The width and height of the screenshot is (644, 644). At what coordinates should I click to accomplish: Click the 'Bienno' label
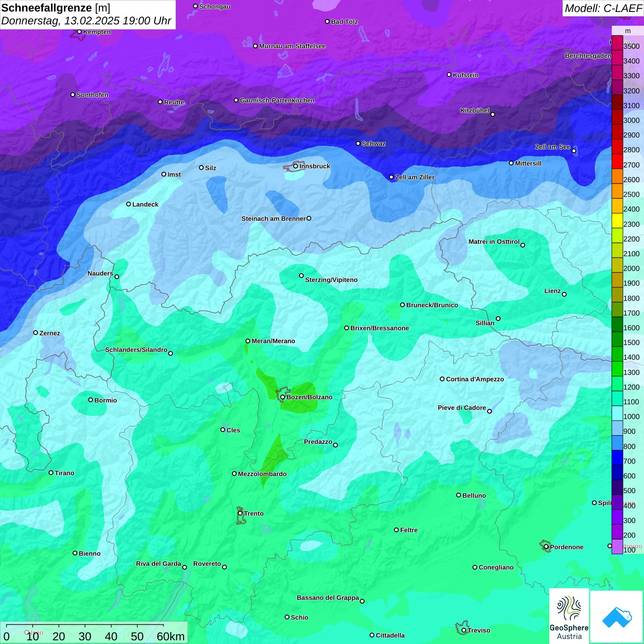pos(89,553)
